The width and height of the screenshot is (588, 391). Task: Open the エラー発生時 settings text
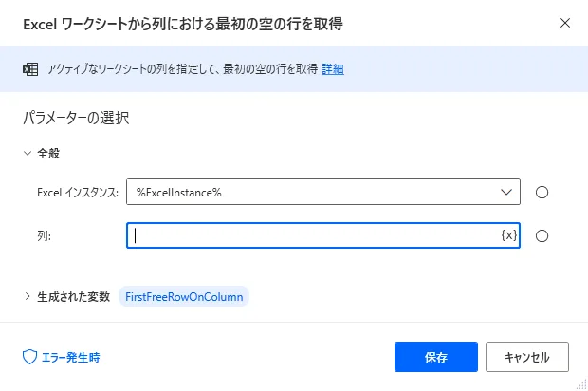[x=72, y=357]
